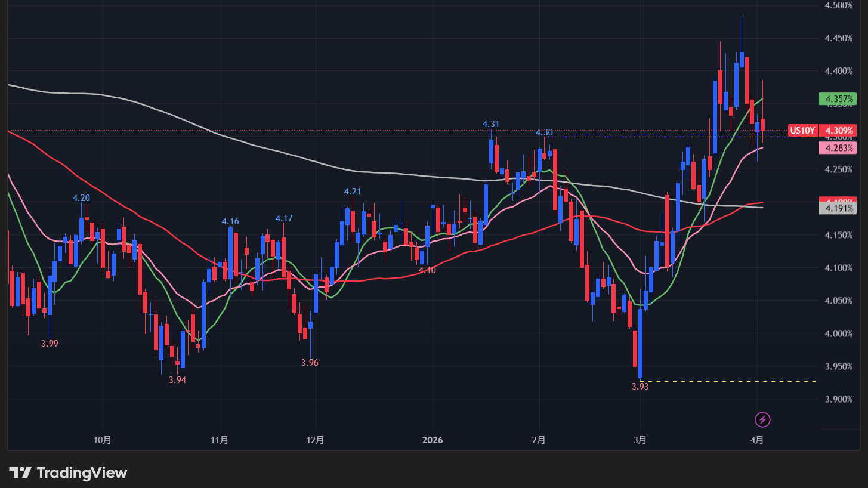
Task: Click the 3.93 low price marker
Action: point(640,386)
